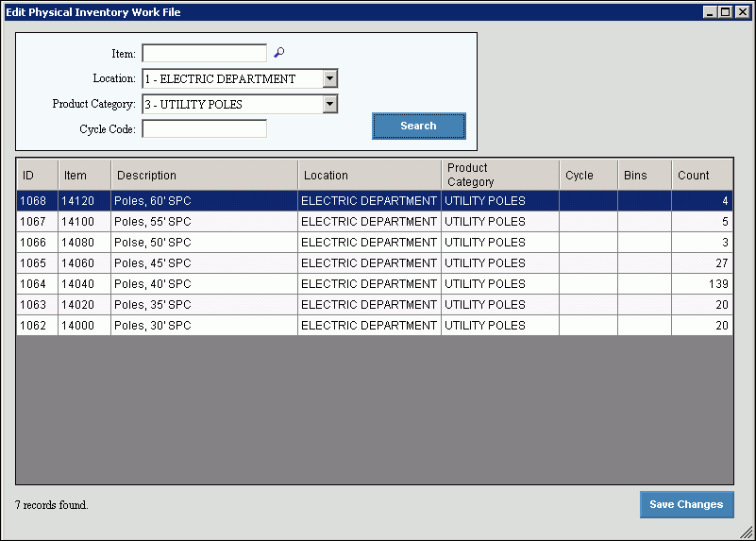
Task: Select the Bins column header
Action: pyautogui.click(x=645, y=175)
